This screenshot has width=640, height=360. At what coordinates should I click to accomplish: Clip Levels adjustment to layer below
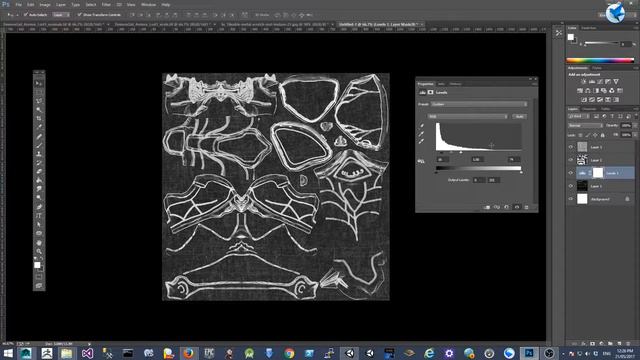coord(487,207)
